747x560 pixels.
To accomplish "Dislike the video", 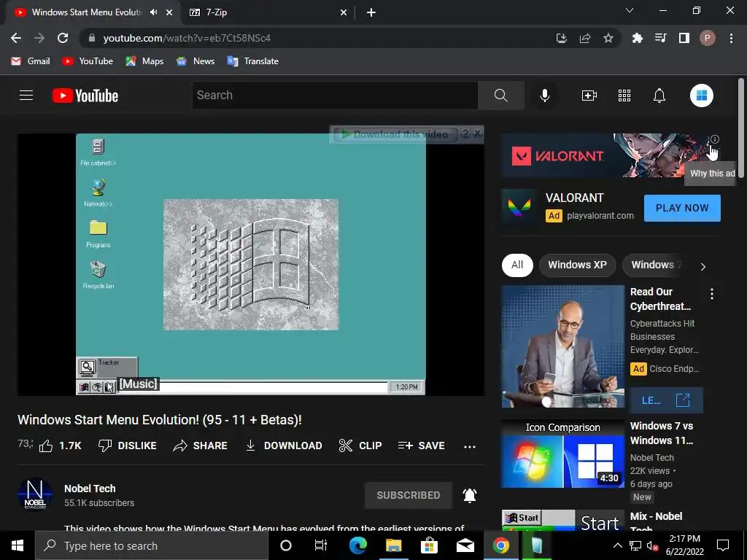I will click(x=127, y=446).
